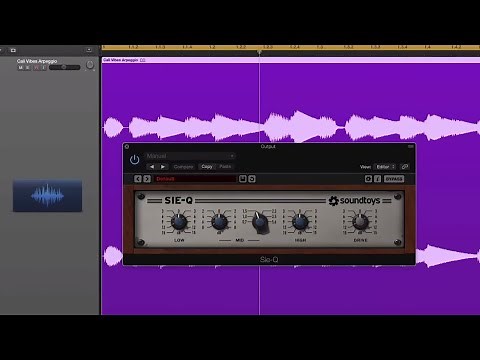This screenshot has width=480, height=360.
Task: Select next Soundtoys preset chevron
Action: 147,179
